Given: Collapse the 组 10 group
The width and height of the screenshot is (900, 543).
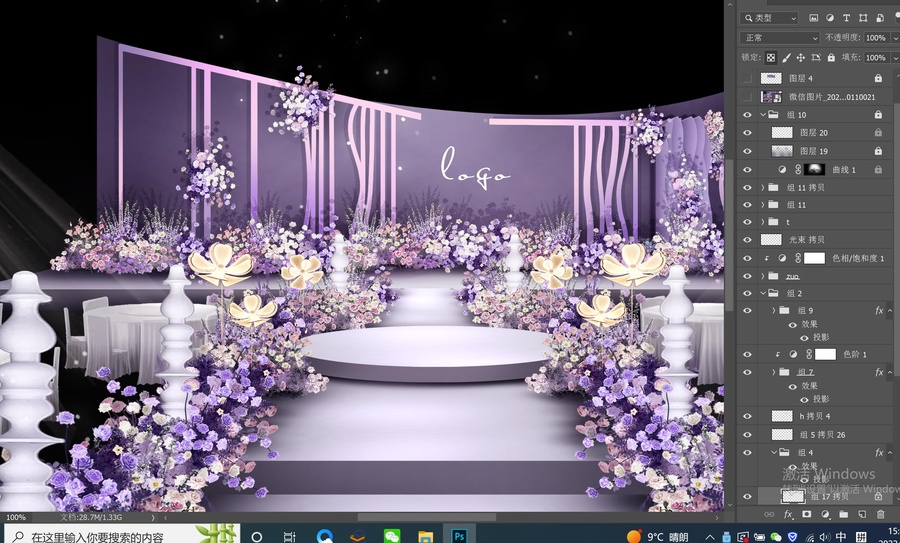Looking at the screenshot, I should pos(763,115).
